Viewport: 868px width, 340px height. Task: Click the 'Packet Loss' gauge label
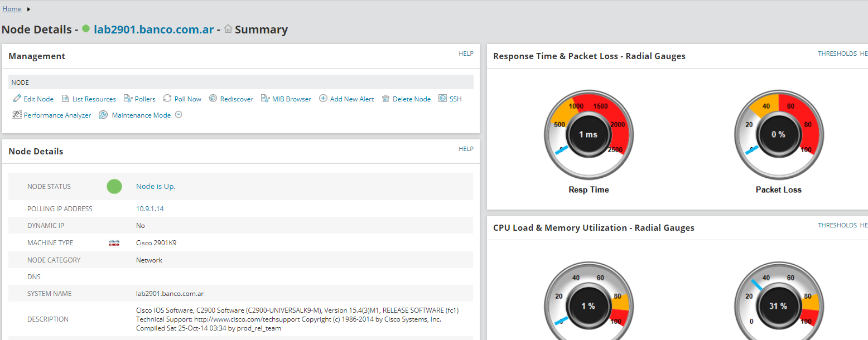point(779,190)
